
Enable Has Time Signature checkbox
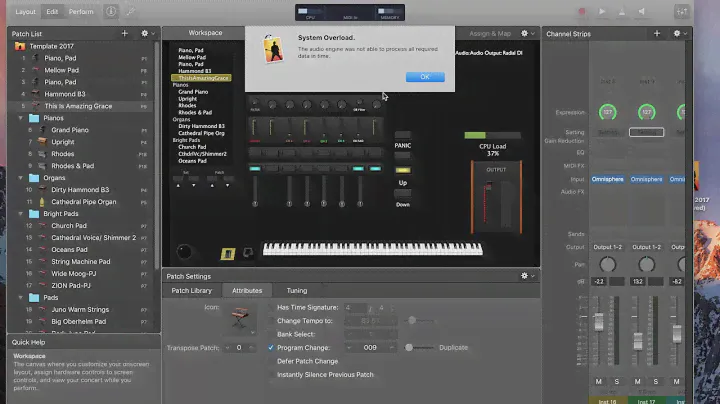(x=271, y=306)
